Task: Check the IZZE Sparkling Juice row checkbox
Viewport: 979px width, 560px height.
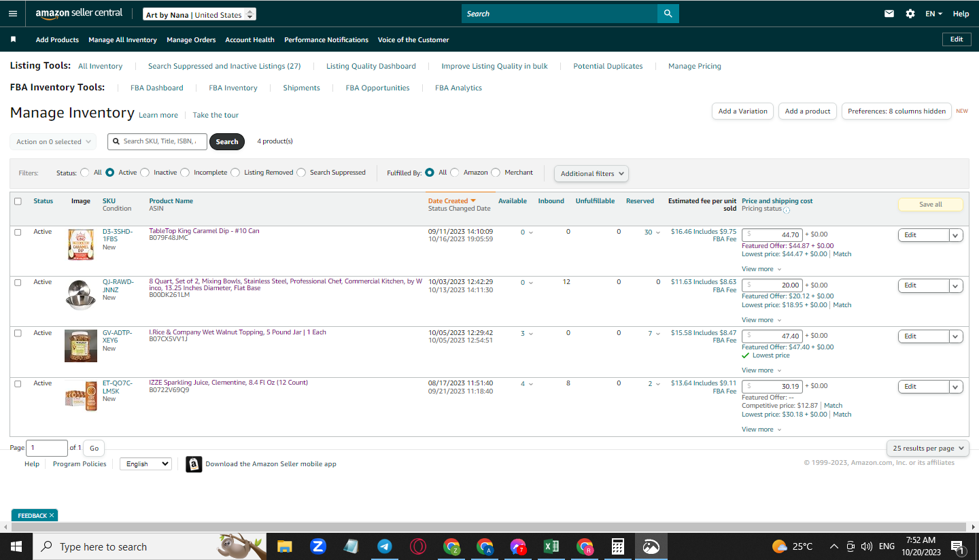Action: 18,383
